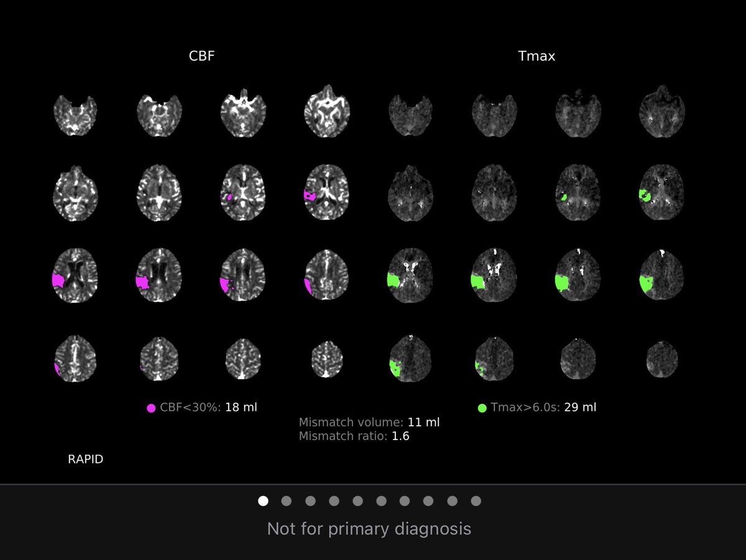The image size is (746, 560).
Task: Select the "Mismatch volume: 11 ml" text
Action: [x=369, y=422]
